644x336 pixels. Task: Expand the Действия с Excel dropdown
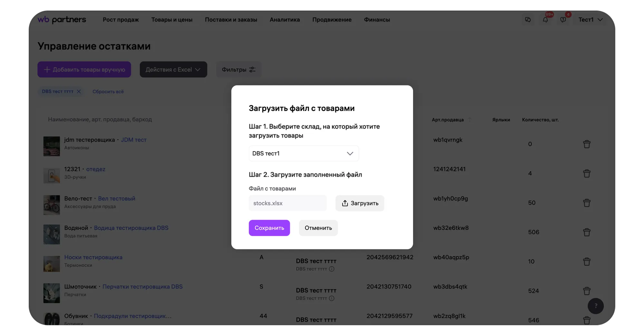(x=173, y=70)
